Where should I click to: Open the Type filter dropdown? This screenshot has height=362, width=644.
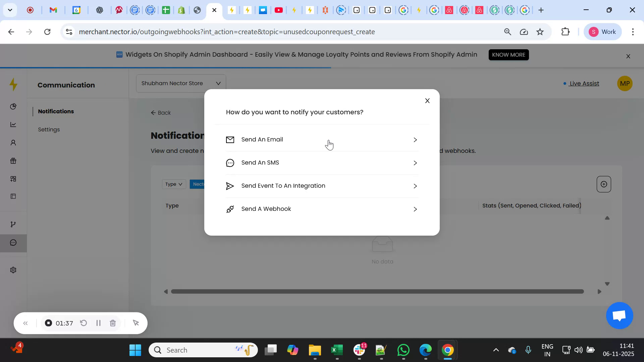173,184
